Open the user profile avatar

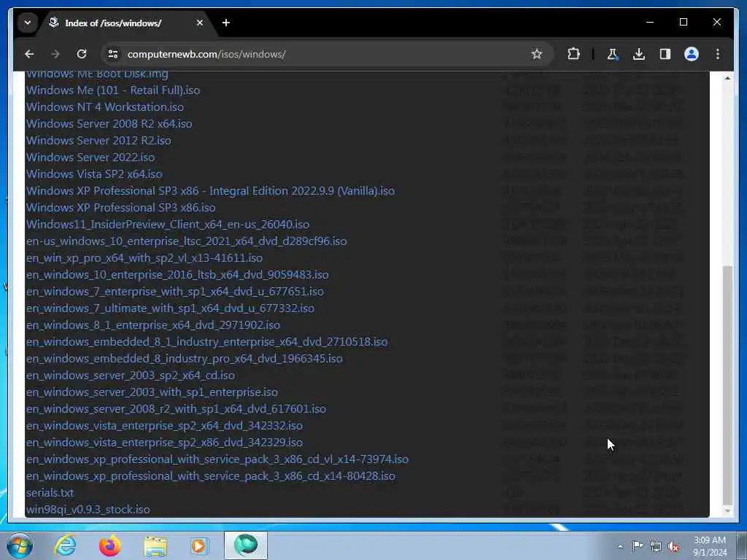[x=692, y=54]
